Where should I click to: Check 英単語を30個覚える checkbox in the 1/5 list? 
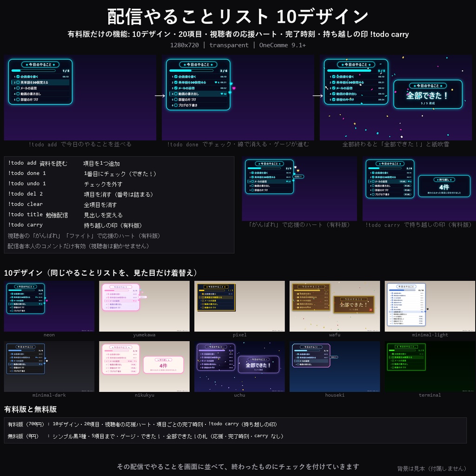18,82
